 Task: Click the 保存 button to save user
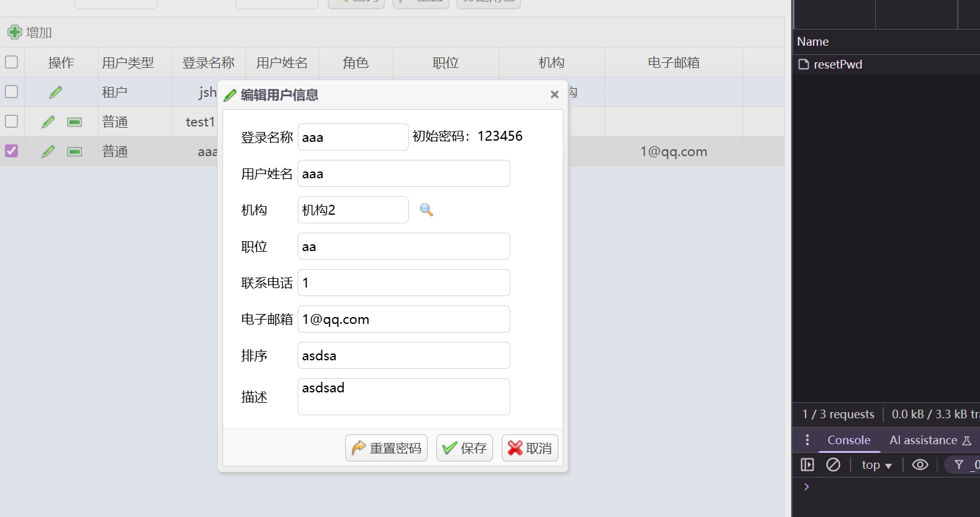[465, 448]
